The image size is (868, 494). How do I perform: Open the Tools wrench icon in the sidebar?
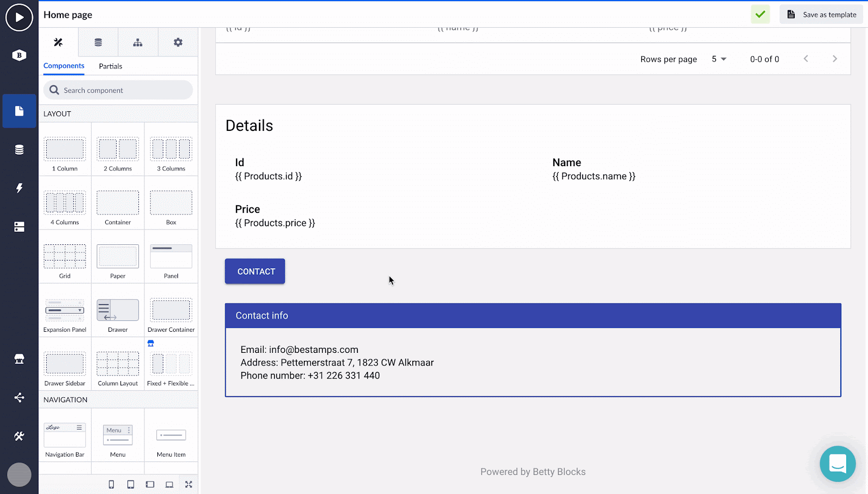pos(19,436)
